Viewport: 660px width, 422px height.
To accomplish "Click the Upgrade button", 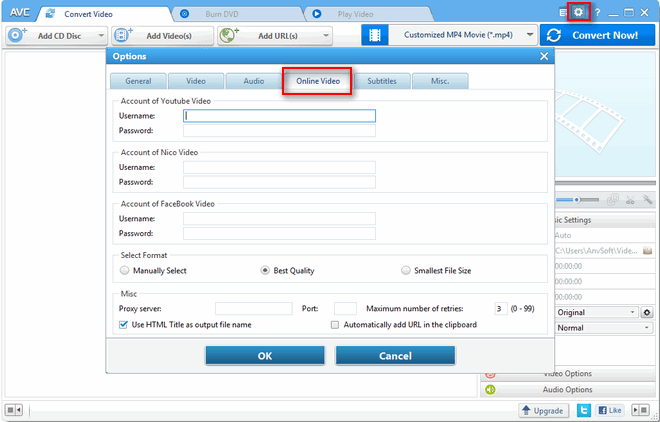I will point(543,410).
